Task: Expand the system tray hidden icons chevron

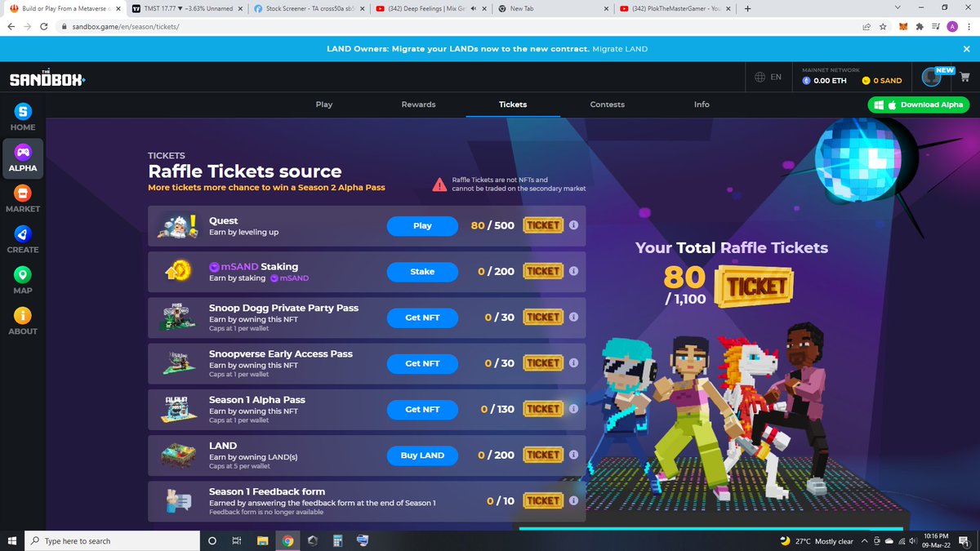Action: [864, 540]
